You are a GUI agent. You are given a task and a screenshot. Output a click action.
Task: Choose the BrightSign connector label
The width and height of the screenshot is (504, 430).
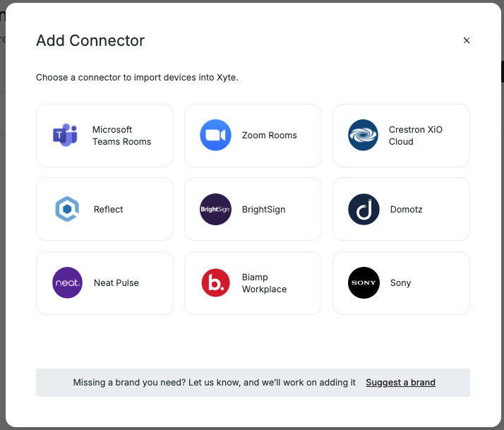pos(263,210)
